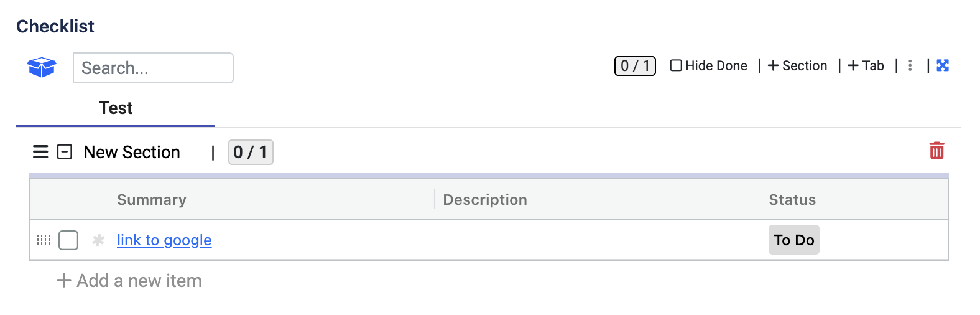
Task: Select the Test tab
Action: coord(116,108)
